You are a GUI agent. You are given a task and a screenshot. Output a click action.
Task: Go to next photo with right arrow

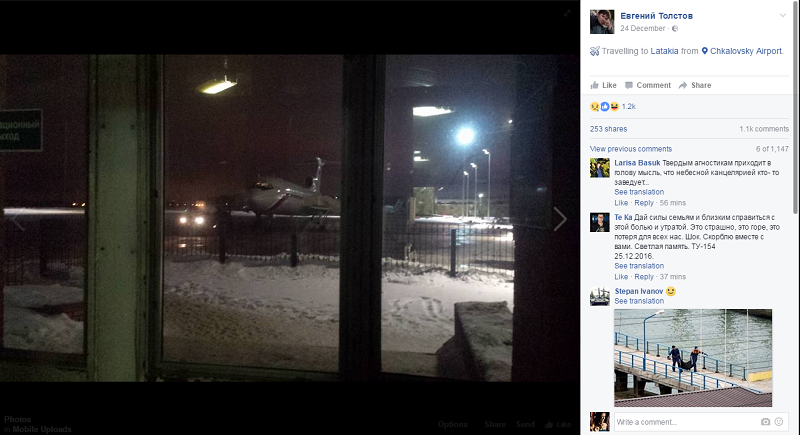(560, 219)
